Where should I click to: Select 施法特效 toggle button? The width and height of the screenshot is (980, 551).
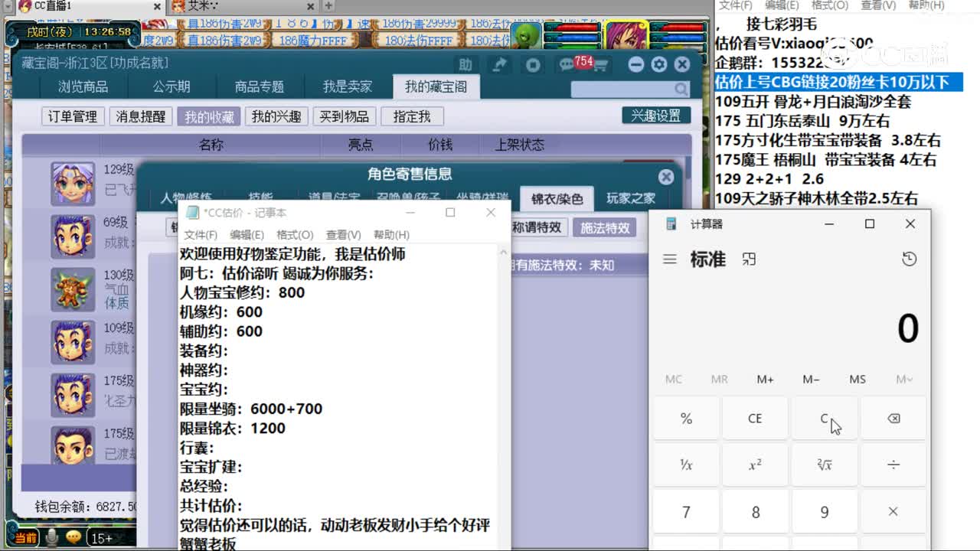605,227
